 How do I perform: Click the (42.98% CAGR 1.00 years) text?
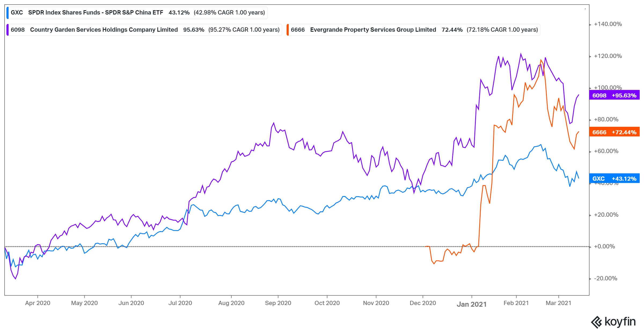coord(229,13)
